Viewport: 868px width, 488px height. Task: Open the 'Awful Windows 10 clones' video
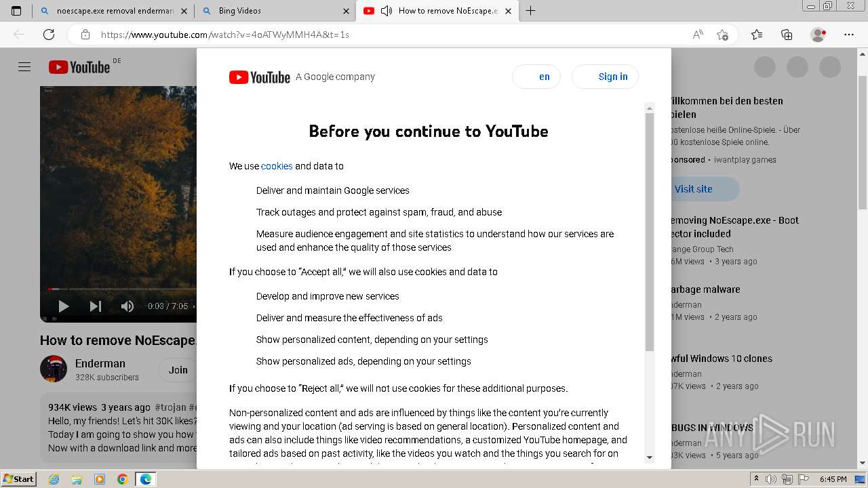coord(722,359)
